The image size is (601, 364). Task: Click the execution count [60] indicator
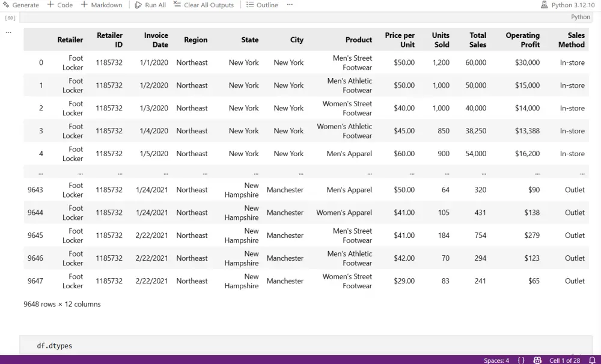[10, 18]
